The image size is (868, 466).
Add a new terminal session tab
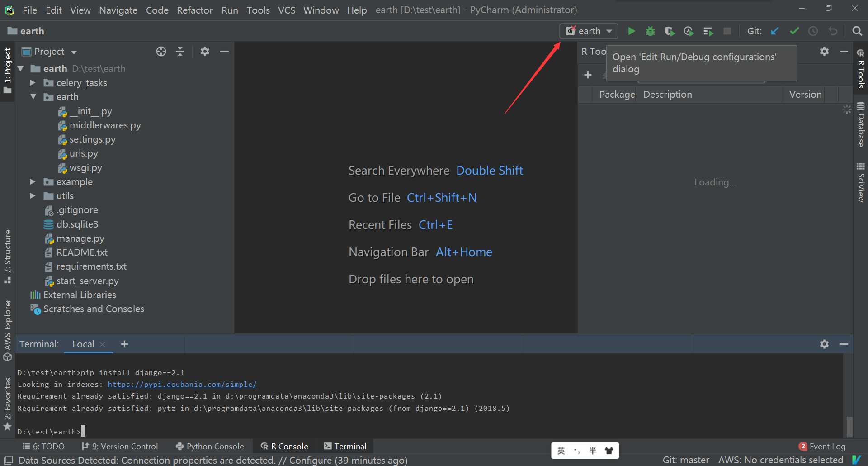tap(124, 344)
